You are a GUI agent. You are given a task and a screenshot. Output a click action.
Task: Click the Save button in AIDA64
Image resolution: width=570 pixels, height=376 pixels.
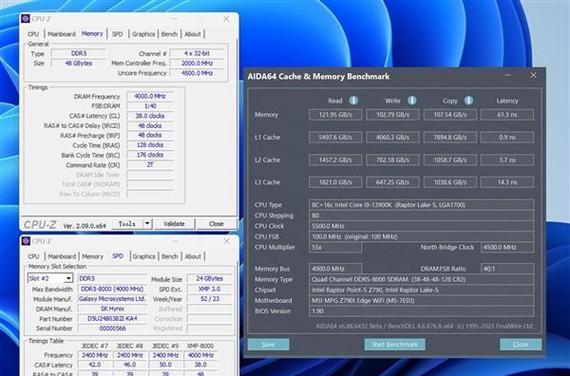[x=268, y=344]
